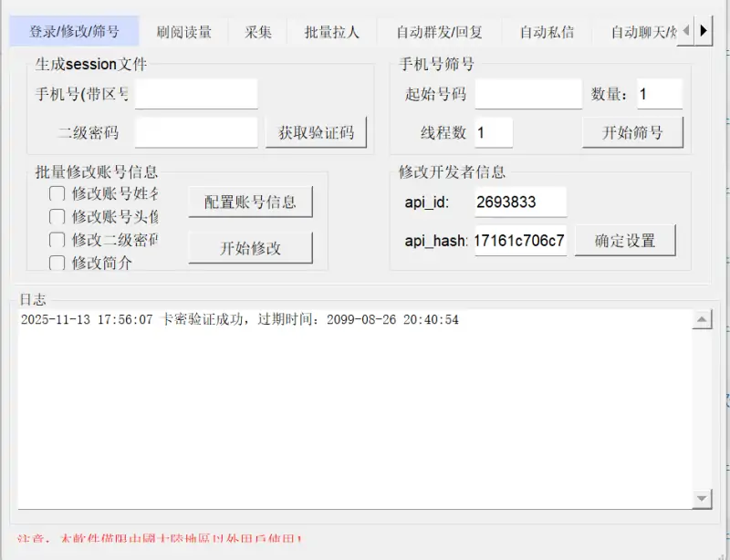The width and height of the screenshot is (730, 560).
Task: Select the 登录/修改/筛号 tab
Action: pos(74,29)
